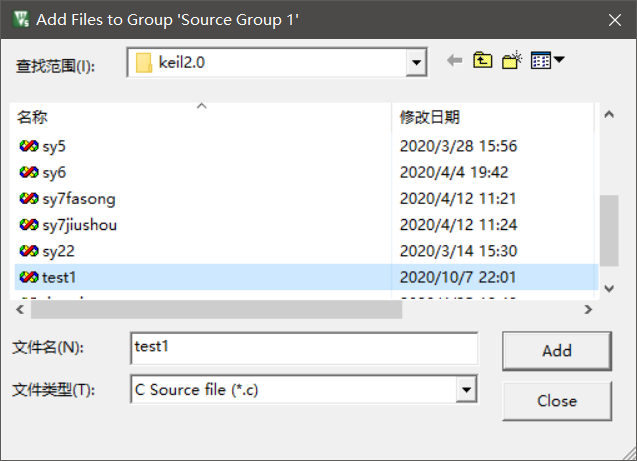
Task: Click the keil2.0 folder icon
Action: pyautogui.click(x=143, y=63)
